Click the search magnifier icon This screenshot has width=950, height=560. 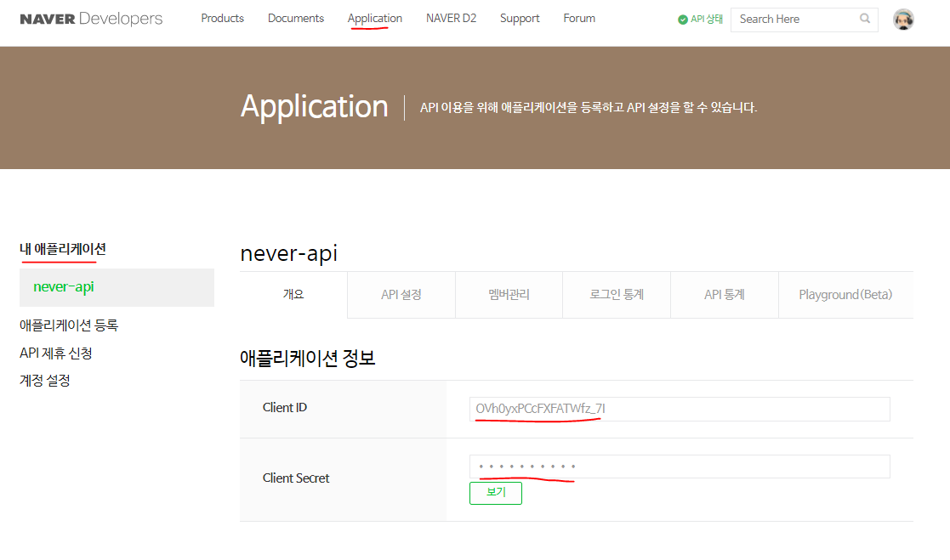[865, 19]
